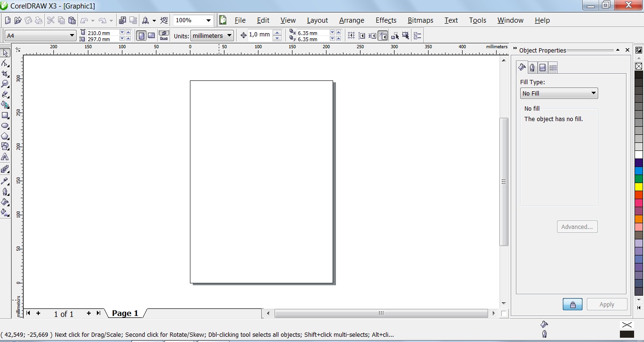Pick the yellow color swatch in palette
Viewport: 644px width, 342px height.
639,187
